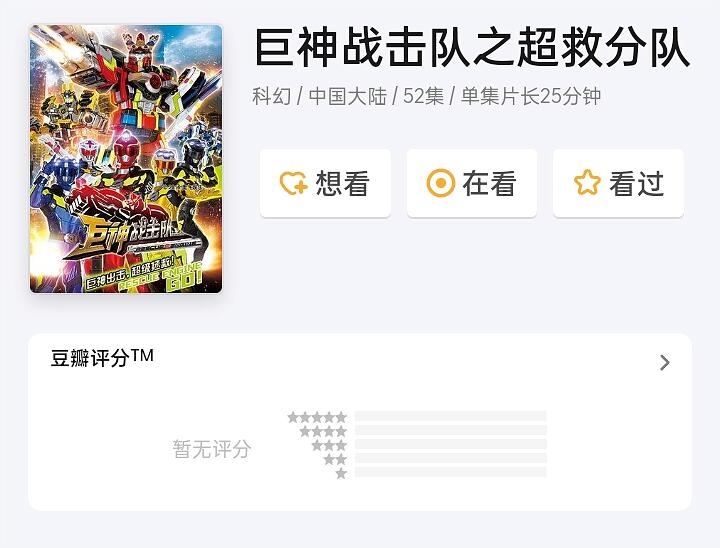Click the 科幻 / 中国大陆 metadata line
This screenshot has height=548, width=720.
pos(427,96)
